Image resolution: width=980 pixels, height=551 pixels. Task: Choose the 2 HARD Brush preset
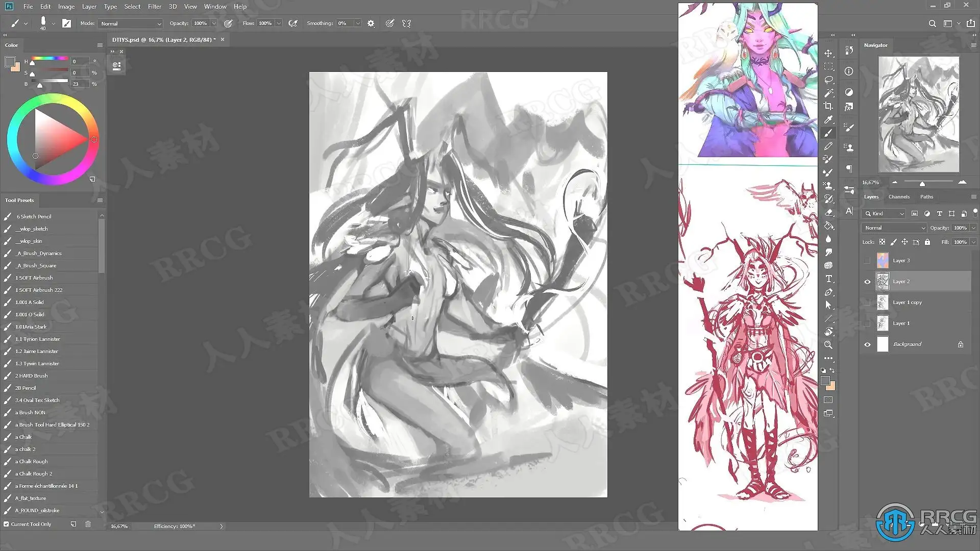click(x=31, y=376)
